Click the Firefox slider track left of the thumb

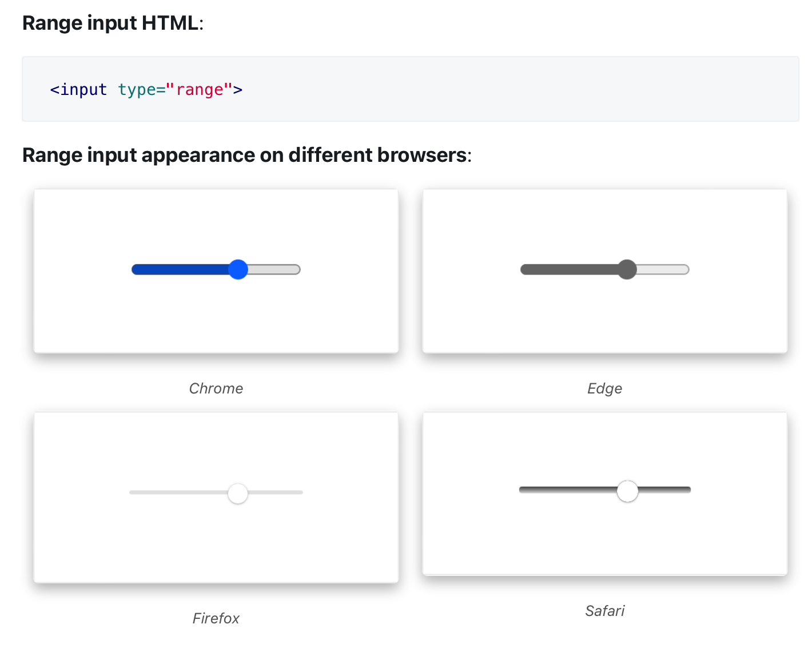(x=177, y=492)
